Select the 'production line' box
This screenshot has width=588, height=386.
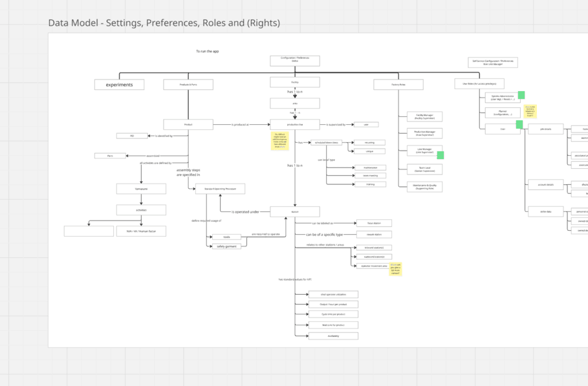295,124
